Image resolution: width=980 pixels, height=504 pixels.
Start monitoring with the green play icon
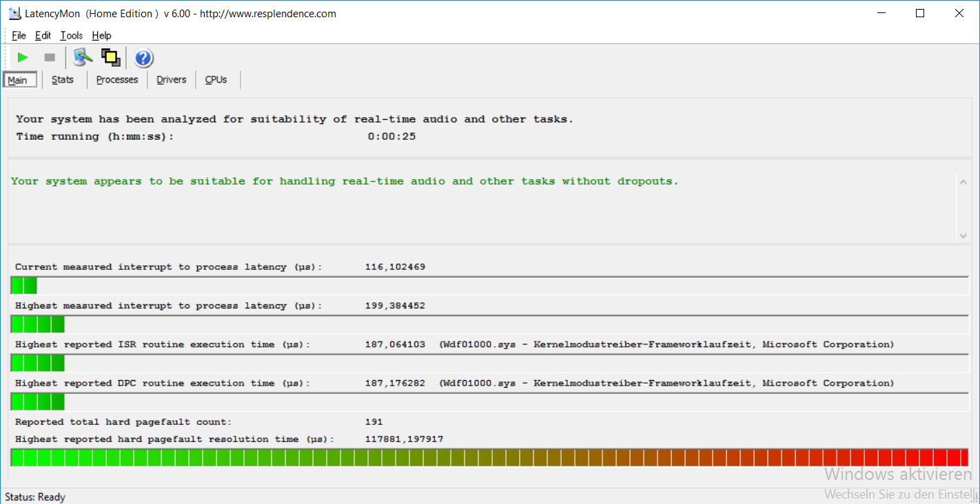23,58
